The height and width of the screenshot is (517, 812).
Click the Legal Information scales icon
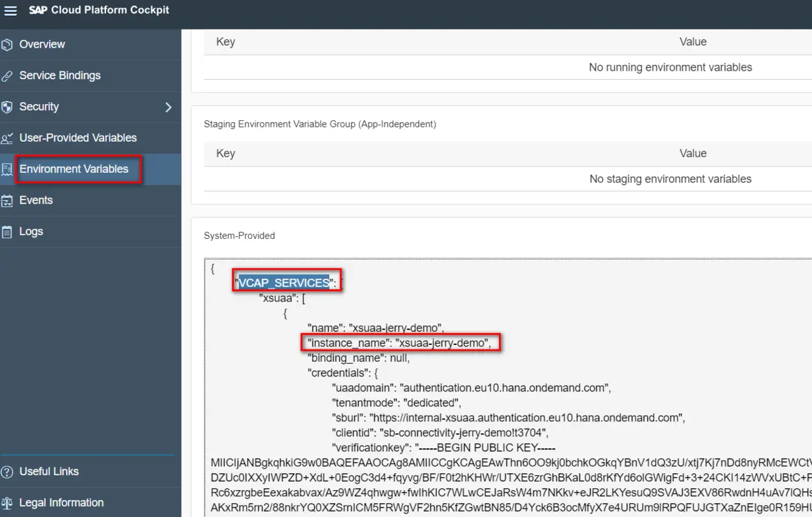pos(7,503)
